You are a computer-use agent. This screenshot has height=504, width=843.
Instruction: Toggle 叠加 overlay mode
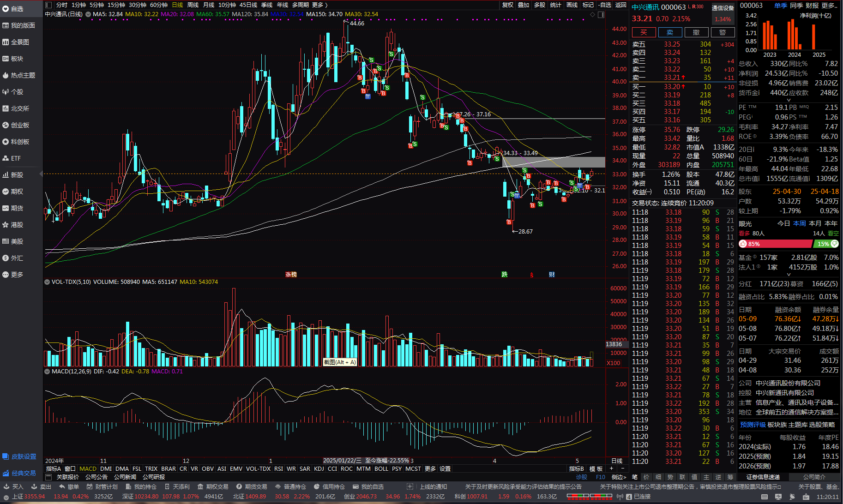[x=524, y=5]
